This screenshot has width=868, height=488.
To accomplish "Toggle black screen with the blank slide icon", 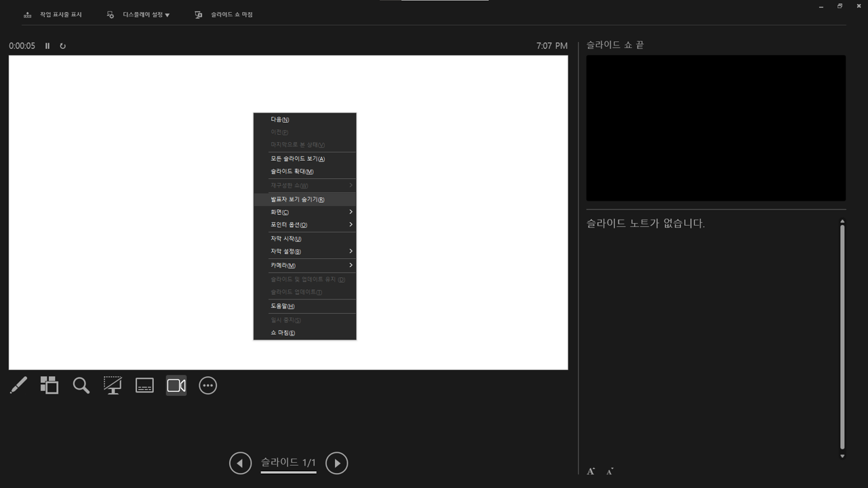I will (113, 385).
